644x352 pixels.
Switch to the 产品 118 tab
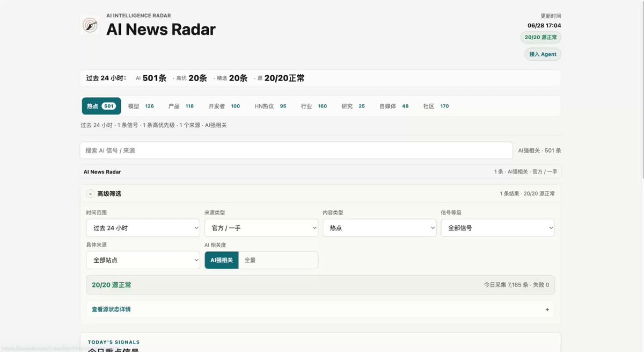pyautogui.click(x=181, y=106)
